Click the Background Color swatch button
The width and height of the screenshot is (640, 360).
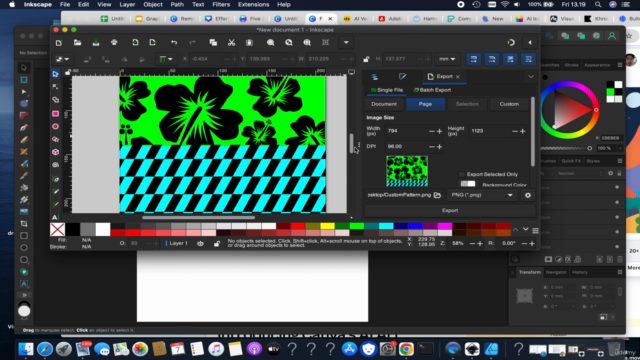pyautogui.click(x=468, y=184)
